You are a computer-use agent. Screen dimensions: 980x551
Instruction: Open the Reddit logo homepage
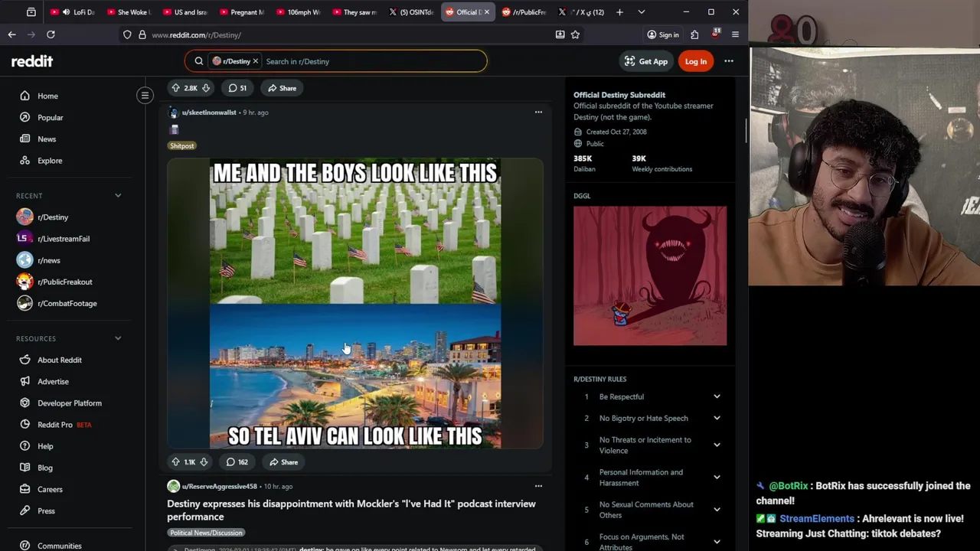pos(32,61)
